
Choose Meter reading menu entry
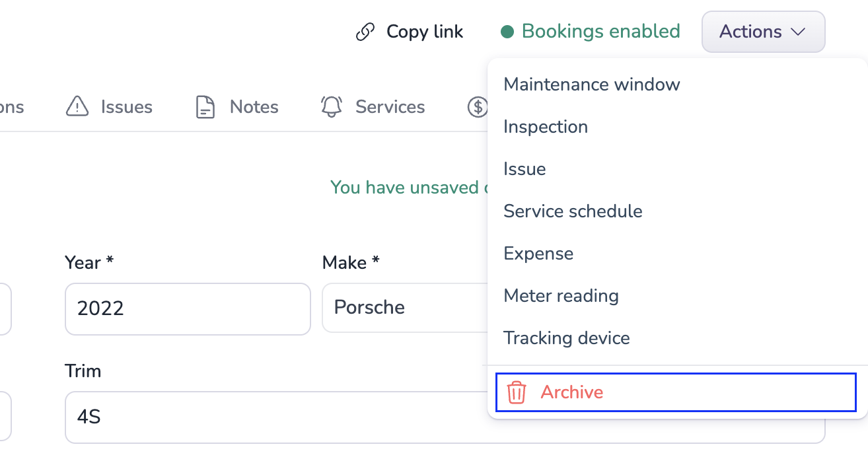561,296
